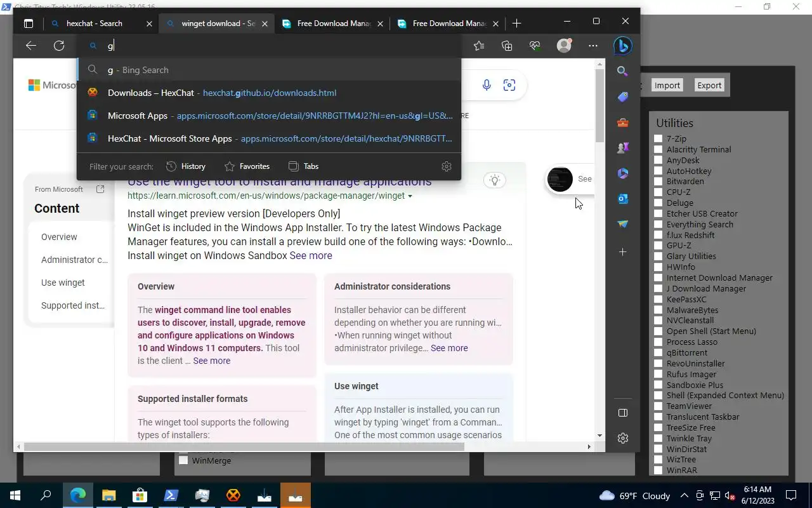Open See more after Windows Sandbox text
Image resolution: width=812 pixels, height=508 pixels.
311,255
